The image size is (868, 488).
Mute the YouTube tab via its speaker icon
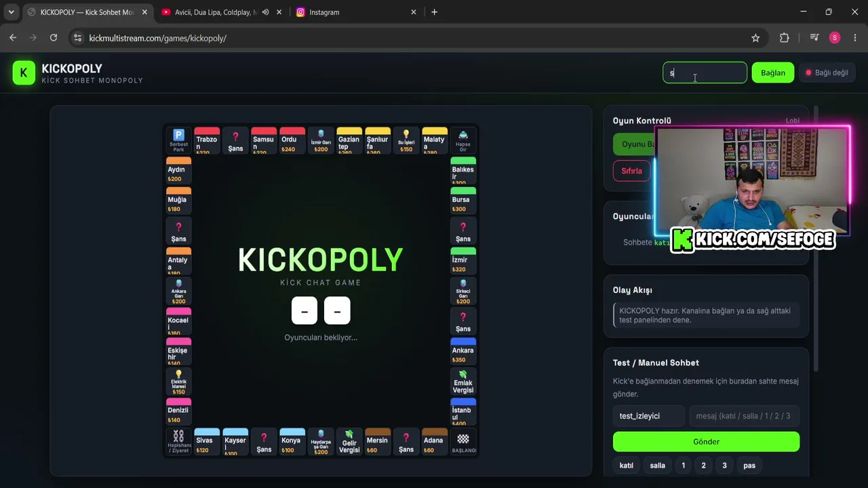tap(266, 12)
